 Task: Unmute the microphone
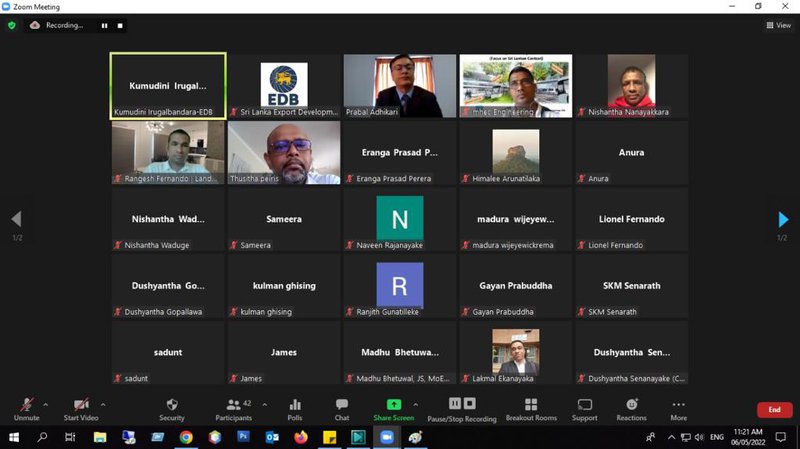pyautogui.click(x=27, y=410)
